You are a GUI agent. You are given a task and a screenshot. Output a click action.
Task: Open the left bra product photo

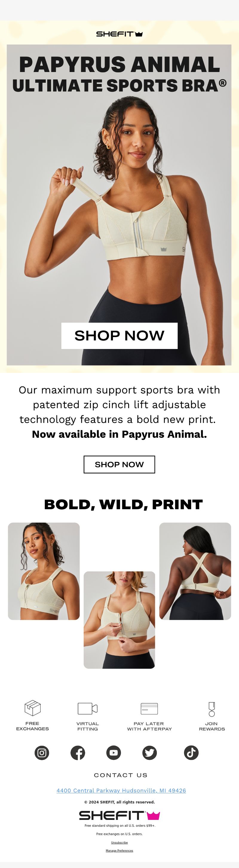tap(44, 571)
